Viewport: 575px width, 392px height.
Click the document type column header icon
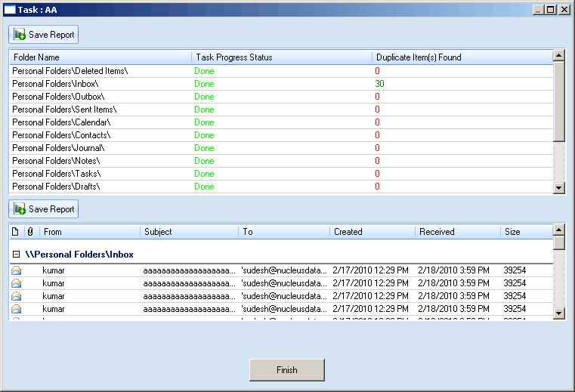pyautogui.click(x=15, y=232)
